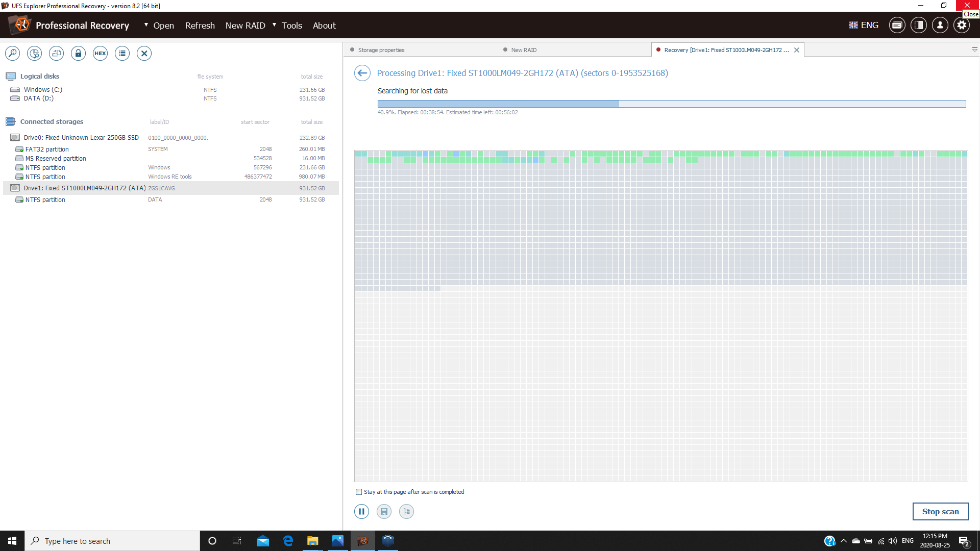Click the round X close storage icon
Viewport: 980px width, 551px height.
click(144, 53)
